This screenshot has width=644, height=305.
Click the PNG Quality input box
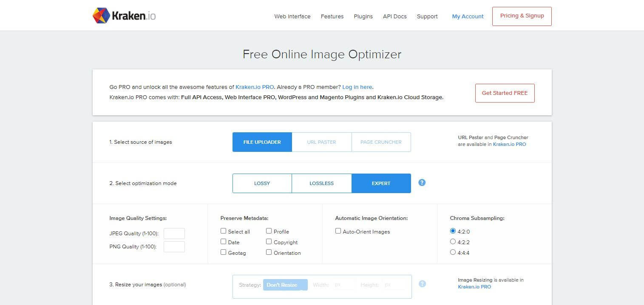pos(174,247)
